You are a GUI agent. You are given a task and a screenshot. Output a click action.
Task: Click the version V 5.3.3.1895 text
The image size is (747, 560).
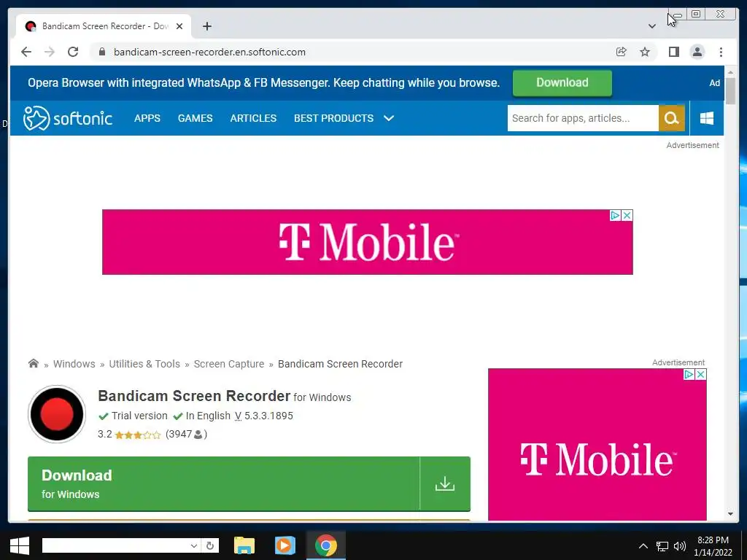coord(264,416)
